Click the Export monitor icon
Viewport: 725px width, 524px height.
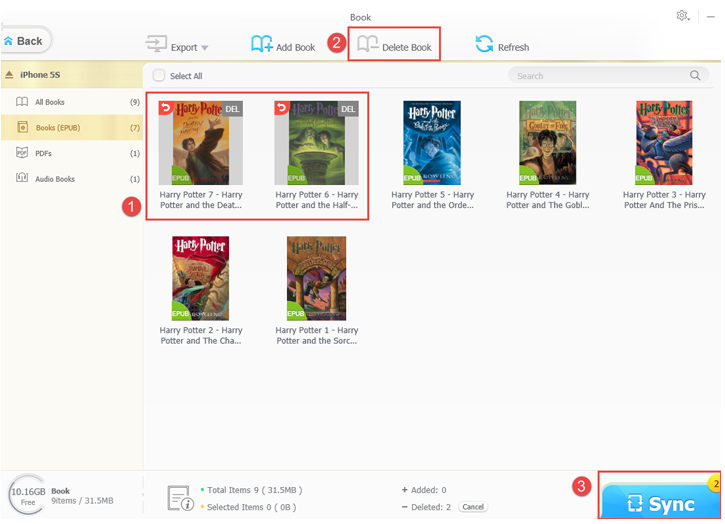pos(156,43)
